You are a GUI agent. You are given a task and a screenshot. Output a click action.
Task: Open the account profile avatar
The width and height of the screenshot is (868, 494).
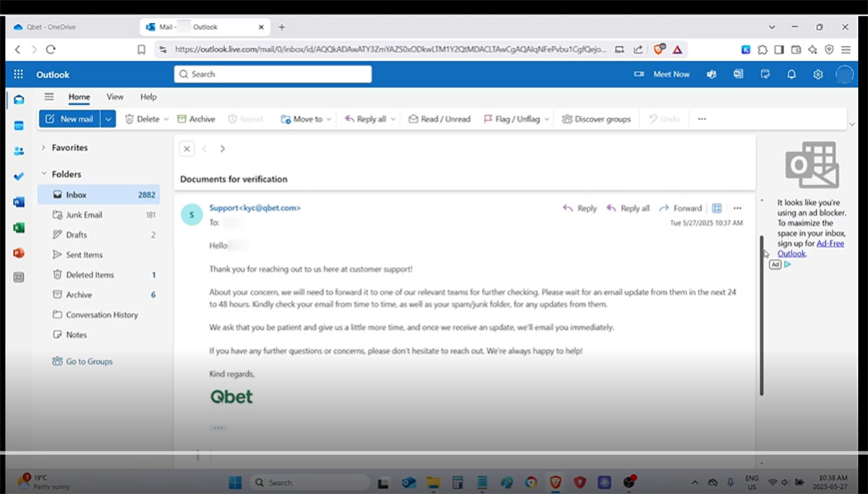844,74
